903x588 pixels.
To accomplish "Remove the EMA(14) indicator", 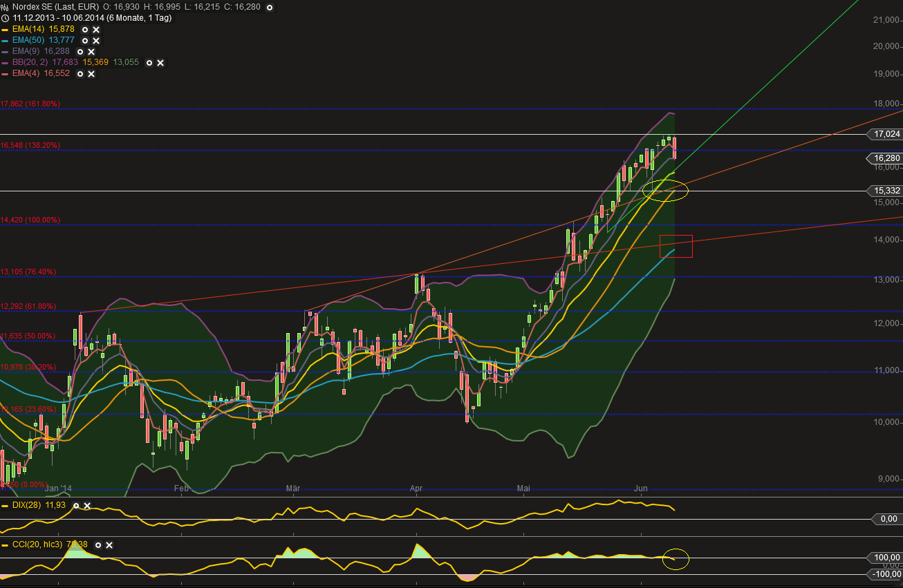I will tap(96, 30).
